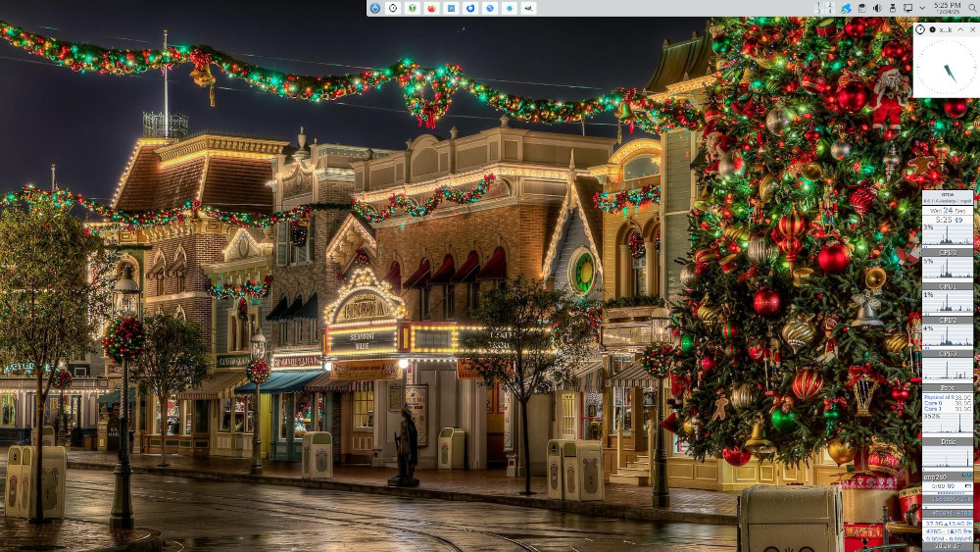Screen dimensions: 980x552
Task: Click the xclock icon in the panel
Action: [x=393, y=8]
